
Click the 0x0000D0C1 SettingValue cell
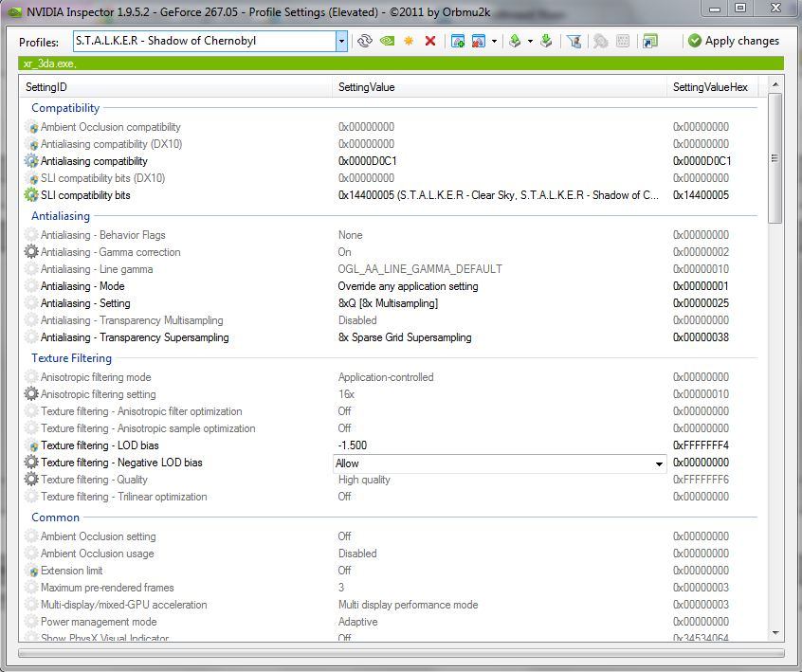367,161
